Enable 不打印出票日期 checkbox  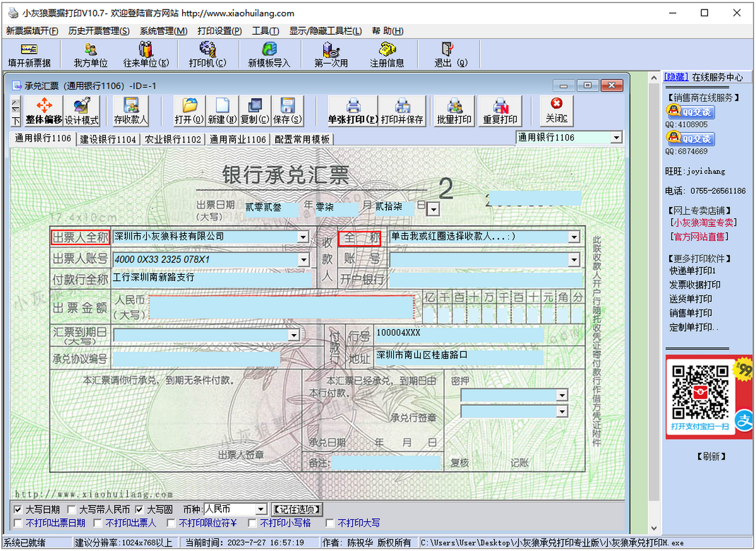pos(18,523)
